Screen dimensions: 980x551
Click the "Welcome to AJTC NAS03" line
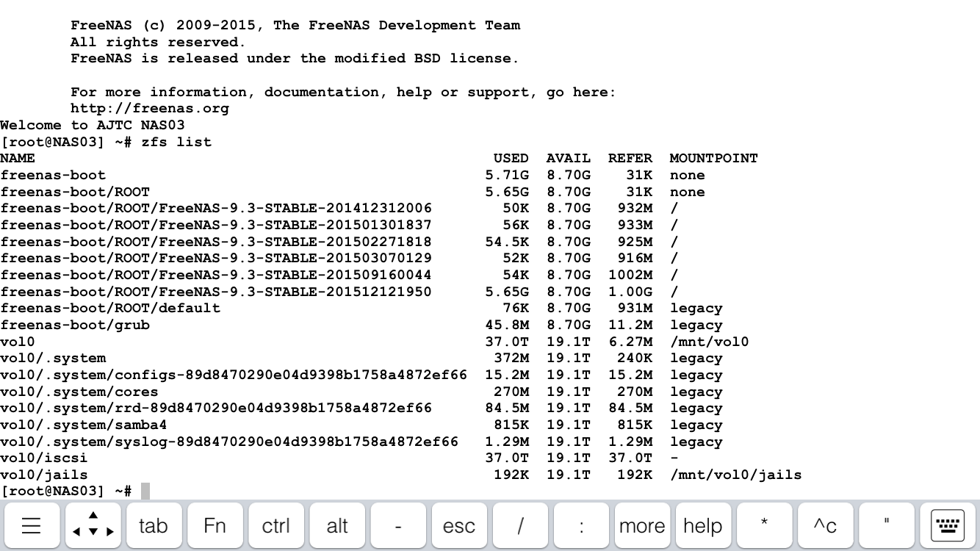pos(93,125)
